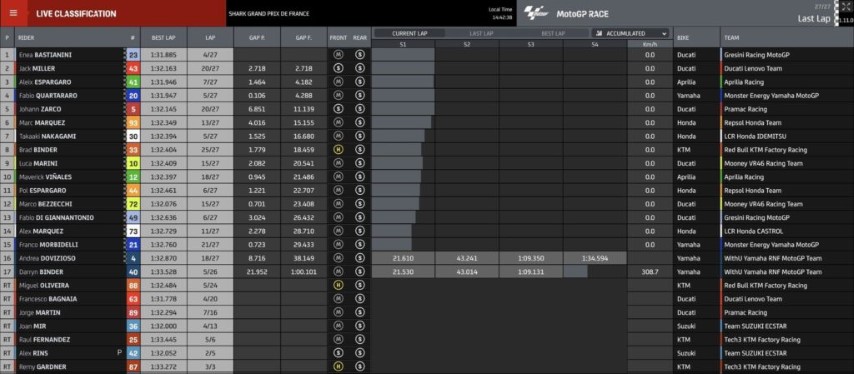
Task: Click the Gap F. column header
Action: (303, 38)
